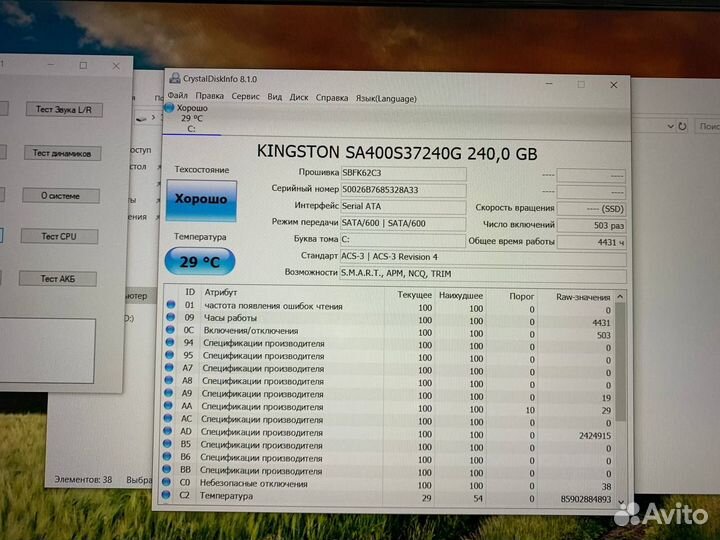720x540 pixels.
Task: Open the Правка menu
Action: click(209, 96)
